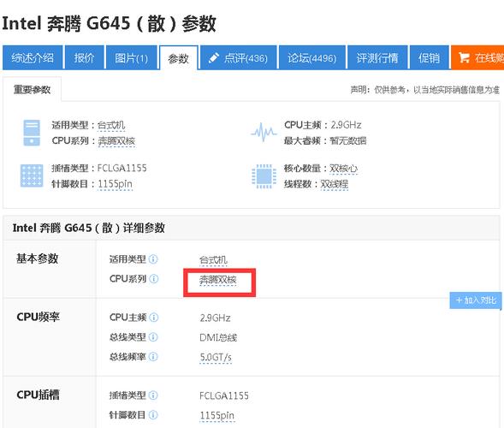Click the orange 在线购 cart button
The height and width of the screenshot is (428, 504).
click(477, 57)
